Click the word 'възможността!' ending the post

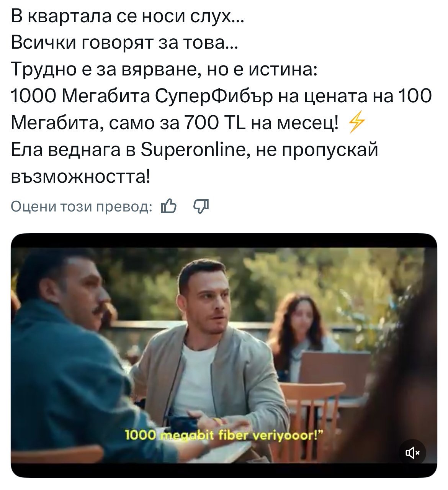(x=81, y=177)
